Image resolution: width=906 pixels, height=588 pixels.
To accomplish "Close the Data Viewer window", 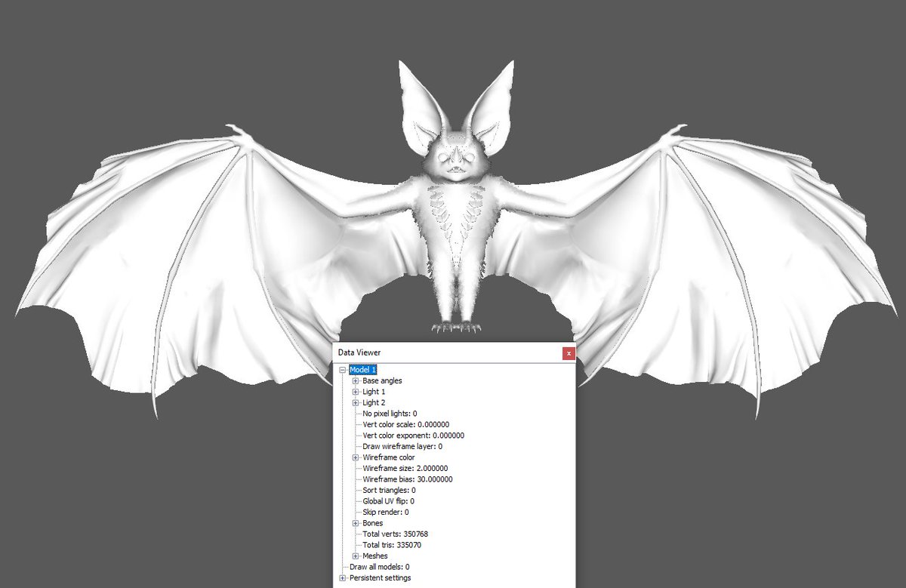I will click(x=569, y=352).
